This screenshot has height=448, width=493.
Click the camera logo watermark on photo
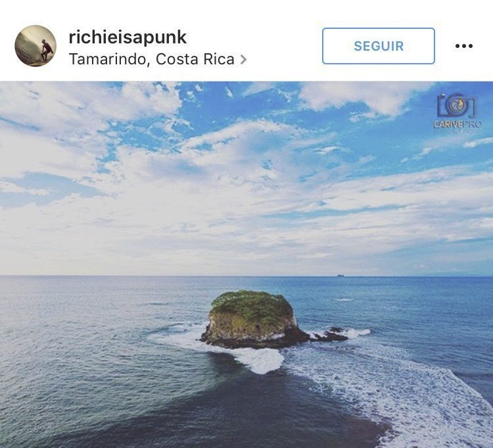pos(457,106)
